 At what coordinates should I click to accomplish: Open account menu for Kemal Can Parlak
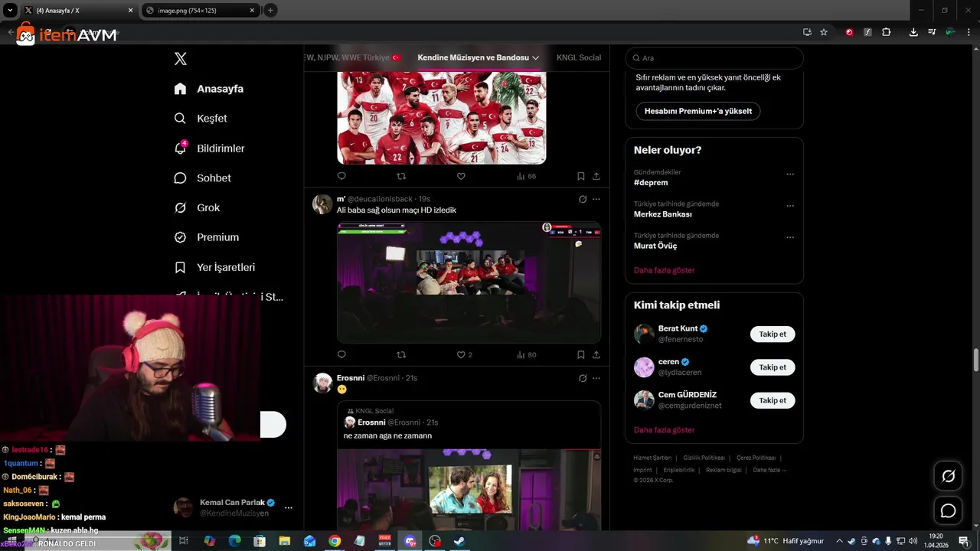coord(289,507)
